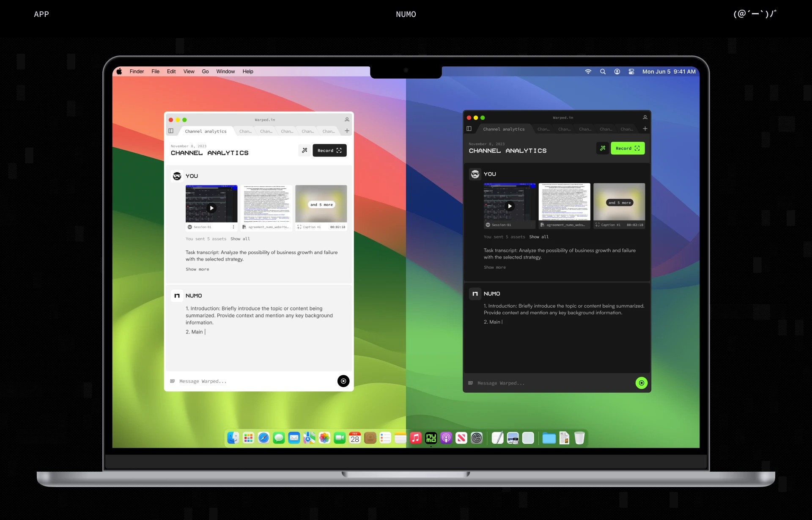The width and height of the screenshot is (812, 520).
Task: Expand transcript with Show more in dark window
Action: (495, 267)
